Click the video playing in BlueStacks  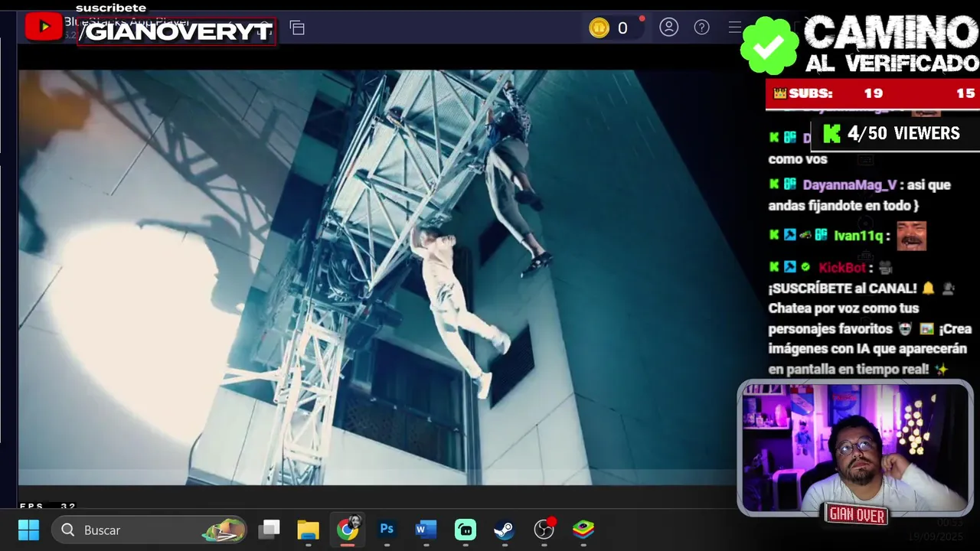[375, 277]
